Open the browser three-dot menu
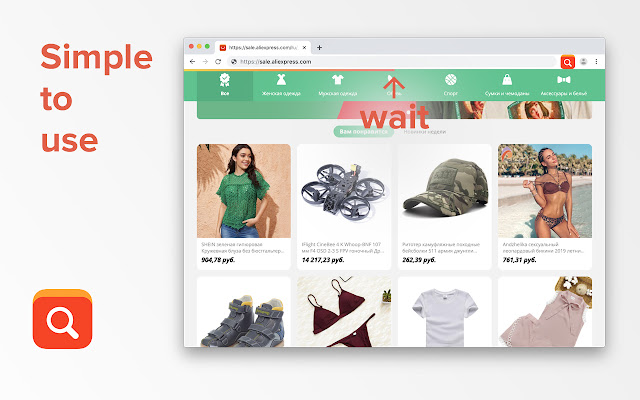 pos(596,62)
